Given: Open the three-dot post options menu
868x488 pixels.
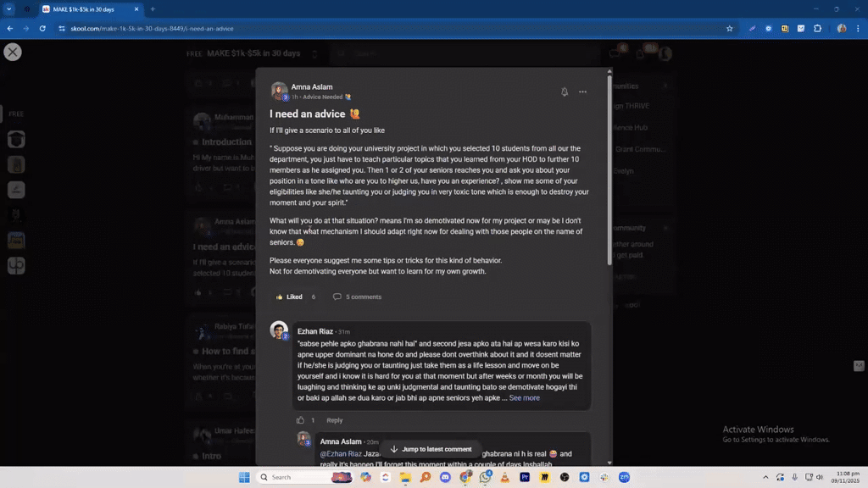Looking at the screenshot, I should [x=582, y=91].
